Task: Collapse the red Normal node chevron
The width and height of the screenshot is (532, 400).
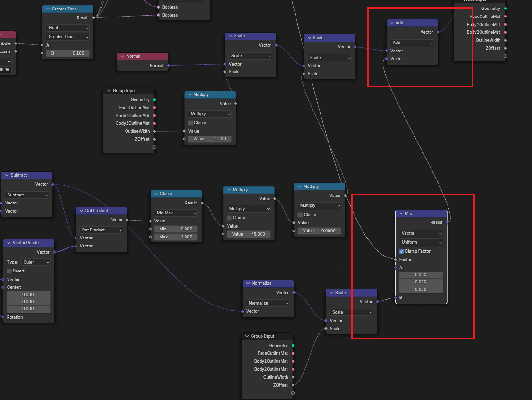Action: 122,56
